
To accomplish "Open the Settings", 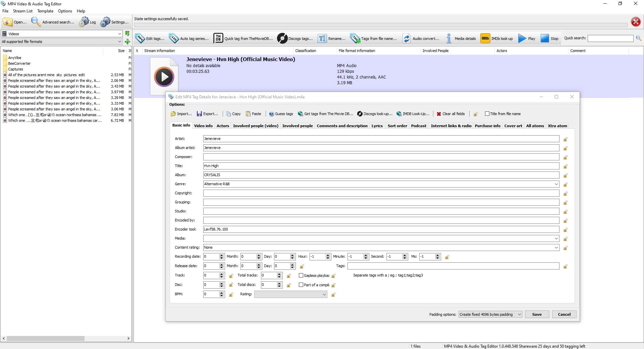I will pyautogui.click(x=114, y=22).
